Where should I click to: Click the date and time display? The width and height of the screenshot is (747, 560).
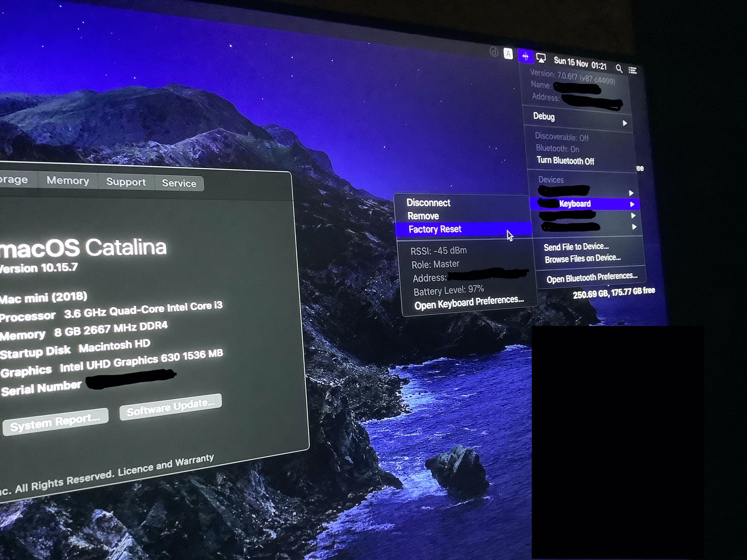click(x=580, y=63)
